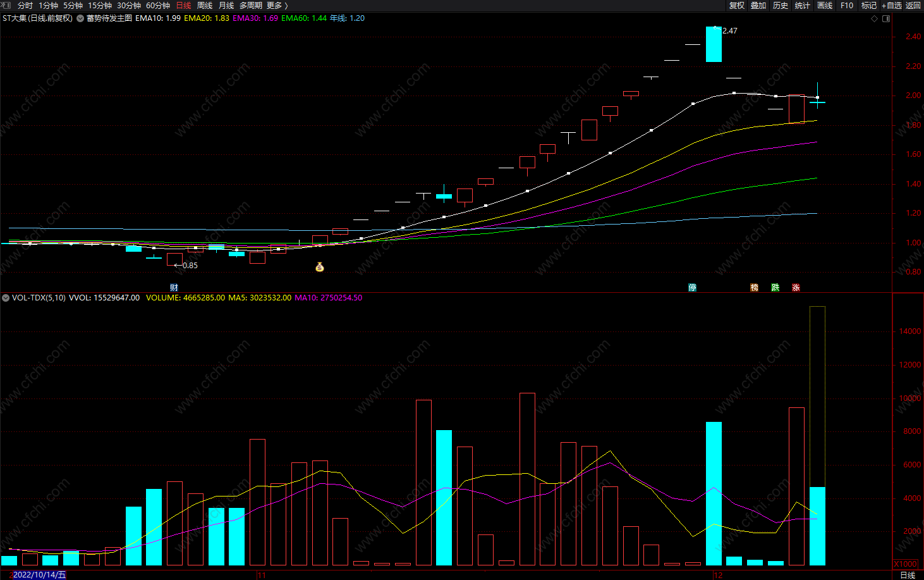This screenshot has width=924, height=580.
Task: Add stock via +自选 button
Action: [892, 6]
